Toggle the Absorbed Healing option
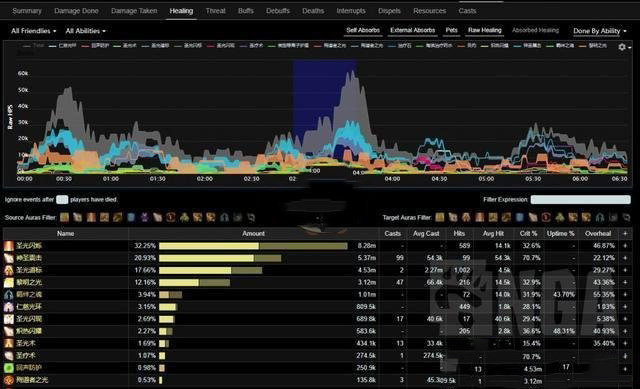This screenshot has width=640, height=389. coord(535,30)
